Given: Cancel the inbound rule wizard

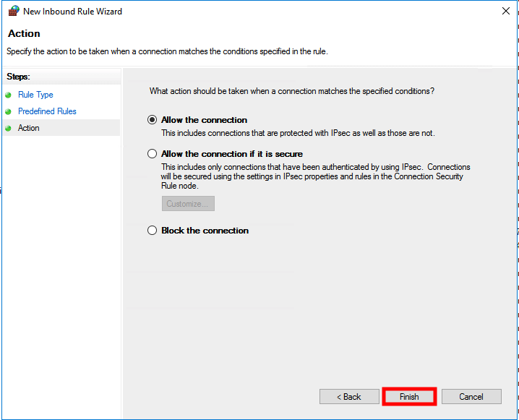Looking at the screenshot, I should click(x=471, y=397).
